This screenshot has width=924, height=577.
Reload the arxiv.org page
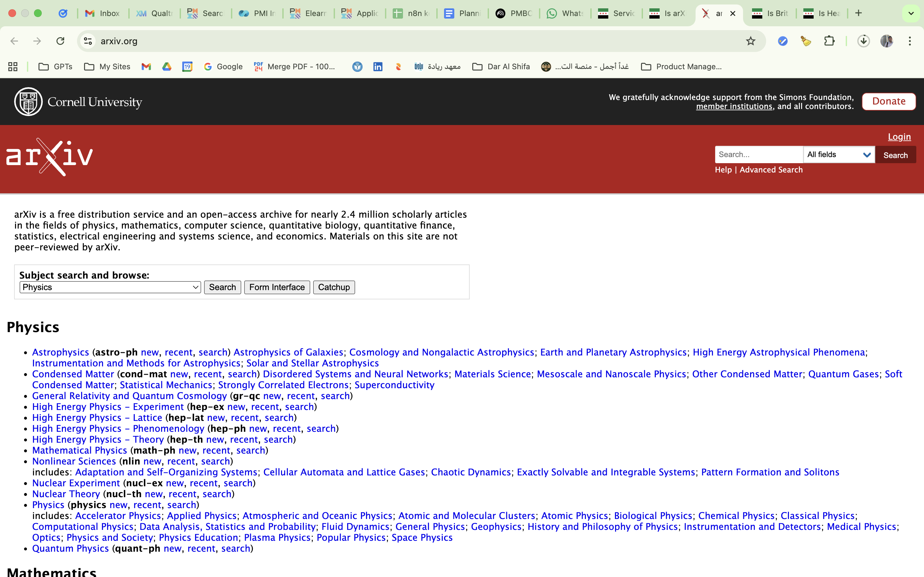[60, 41]
